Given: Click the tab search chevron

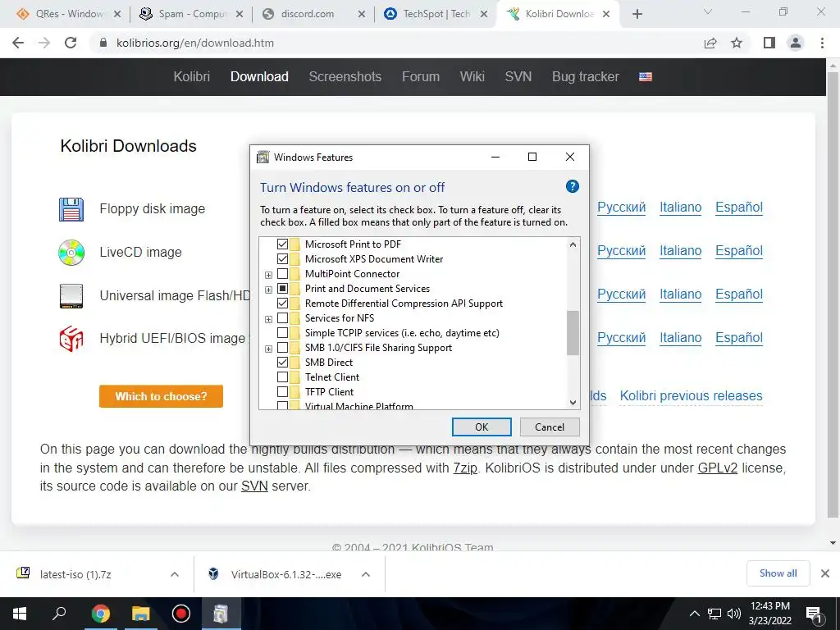Looking at the screenshot, I should tap(708, 11).
